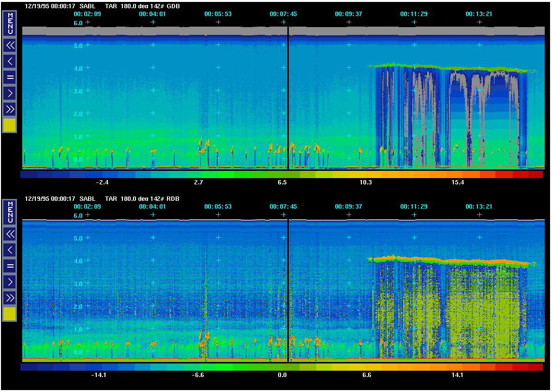Click the double-left arrow in the bottom panel
The image size is (552, 392).
[10, 234]
